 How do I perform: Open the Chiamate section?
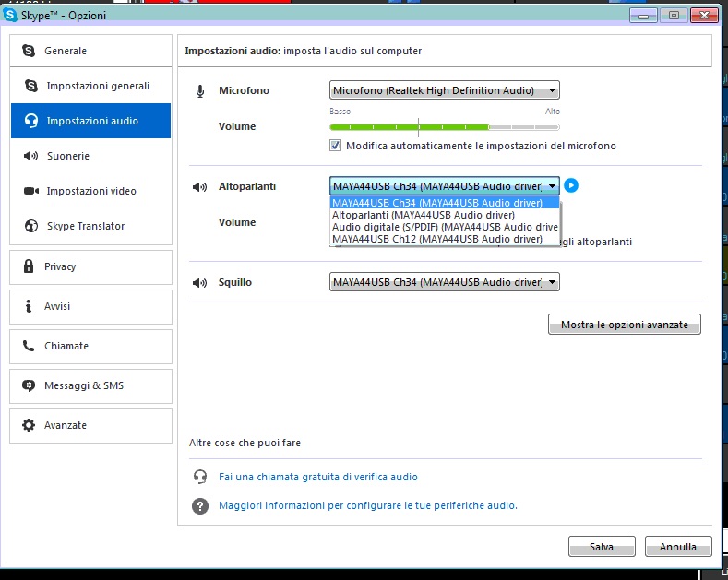(x=91, y=346)
